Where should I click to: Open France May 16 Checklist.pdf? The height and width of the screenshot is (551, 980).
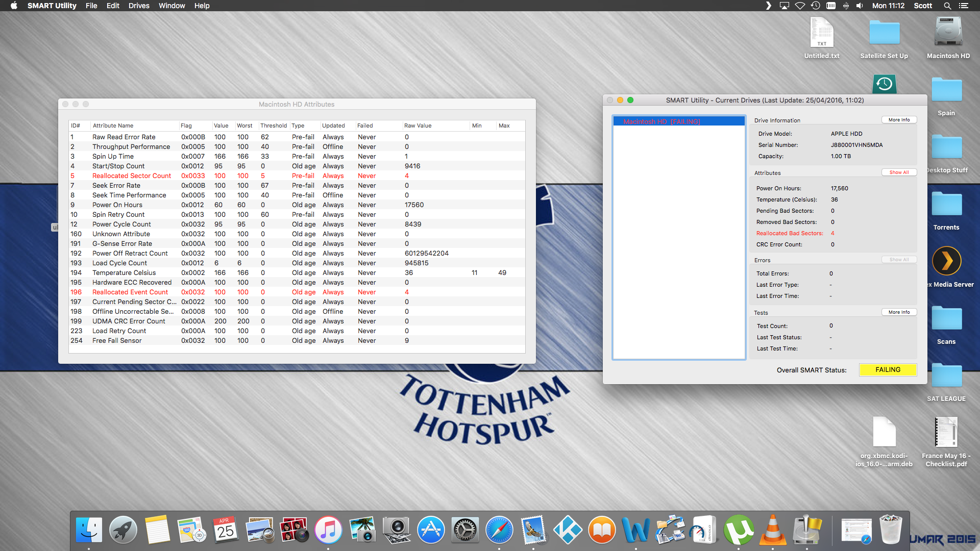tap(946, 432)
